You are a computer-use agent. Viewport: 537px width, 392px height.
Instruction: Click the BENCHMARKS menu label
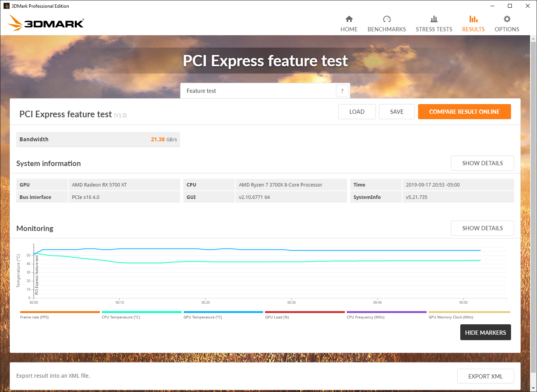387,29
